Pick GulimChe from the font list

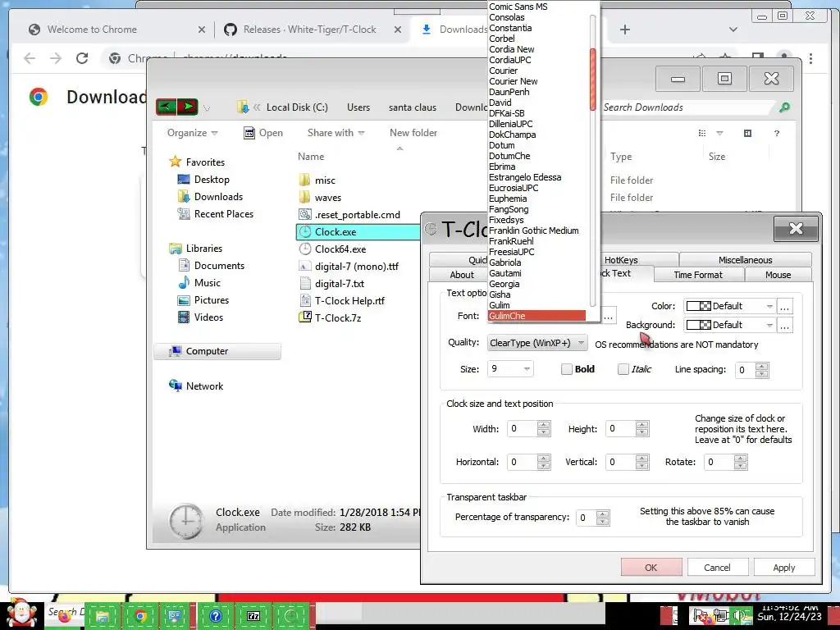click(x=536, y=316)
